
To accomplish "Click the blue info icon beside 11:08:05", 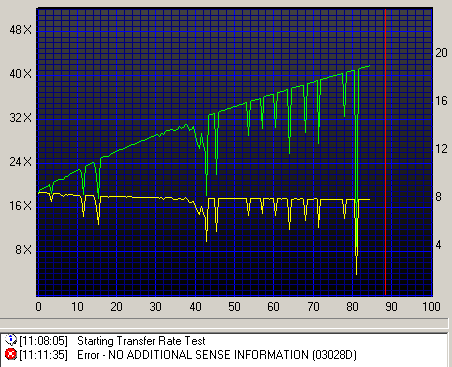I will 11,340.
